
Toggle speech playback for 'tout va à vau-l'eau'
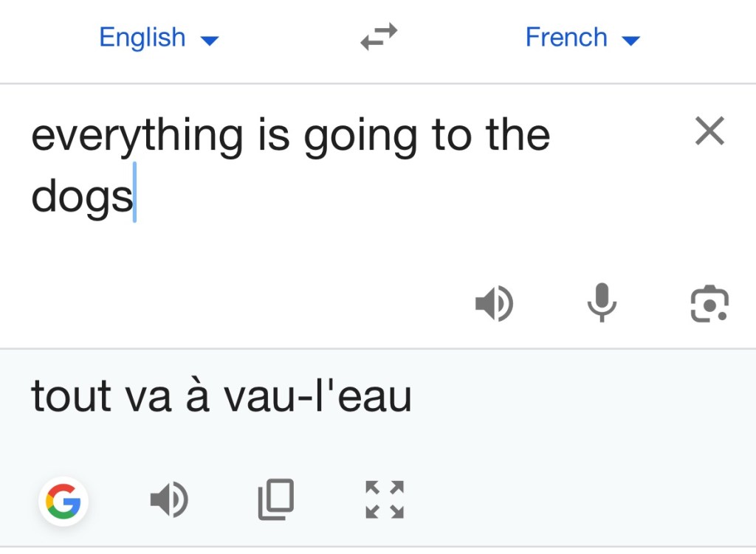pyautogui.click(x=171, y=499)
